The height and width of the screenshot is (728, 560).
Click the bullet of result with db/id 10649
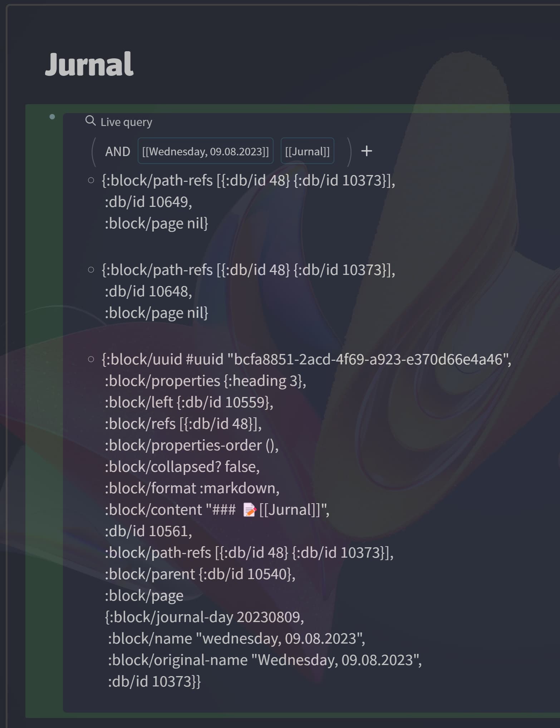[91, 180]
